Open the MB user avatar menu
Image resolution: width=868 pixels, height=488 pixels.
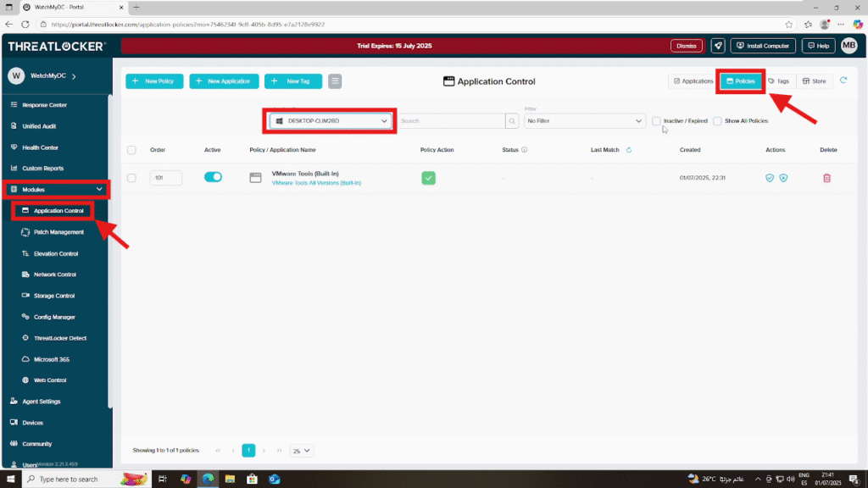pyautogui.click(x=849, y=46)
